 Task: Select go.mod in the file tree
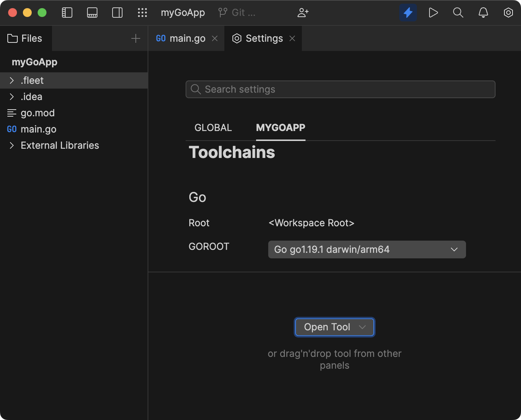38,113
